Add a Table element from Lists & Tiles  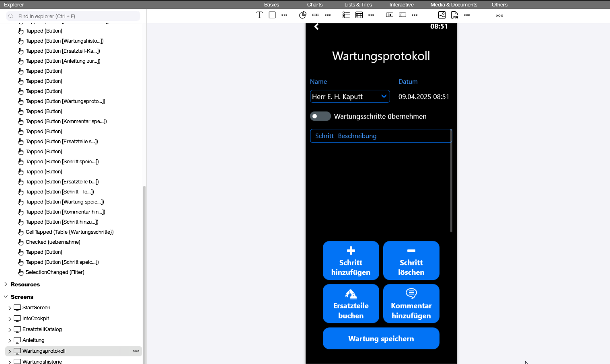(359, 15)
